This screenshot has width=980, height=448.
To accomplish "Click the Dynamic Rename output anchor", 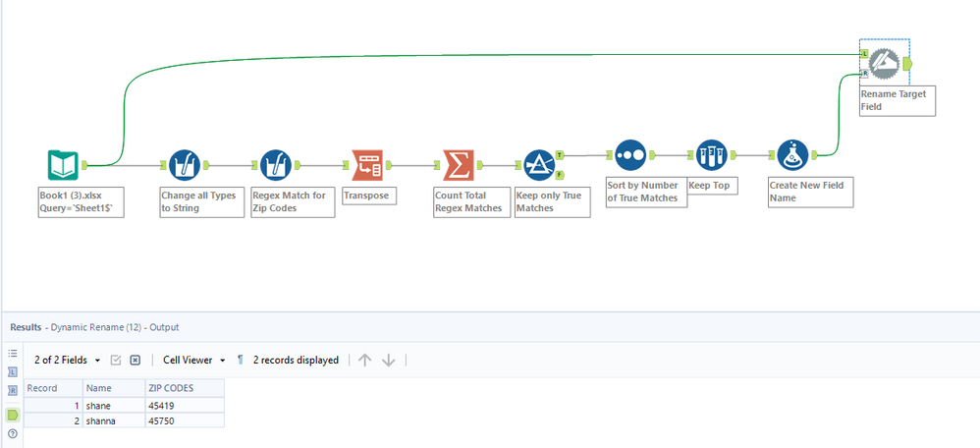I will 907,64.
